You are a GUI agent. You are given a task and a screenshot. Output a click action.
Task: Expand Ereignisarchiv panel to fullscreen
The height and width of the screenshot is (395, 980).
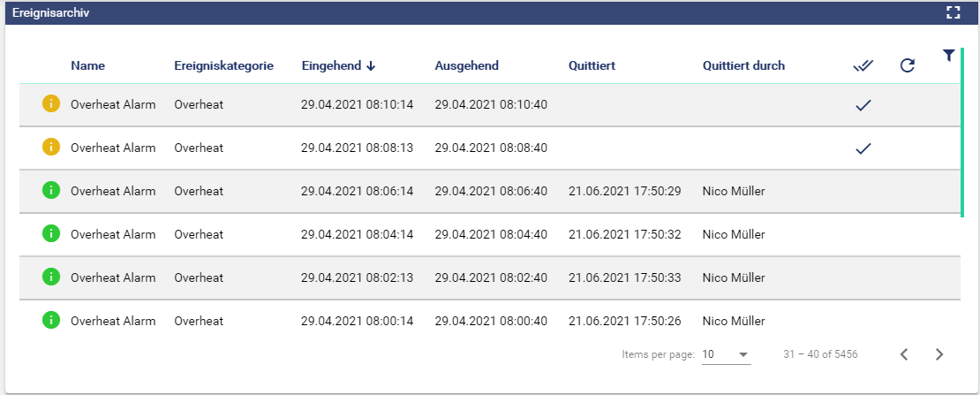coord(953,12)
